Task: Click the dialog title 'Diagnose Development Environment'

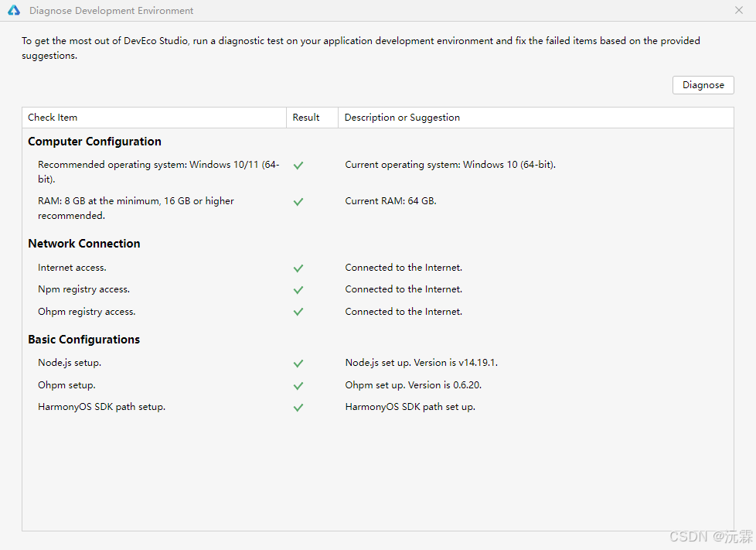Action: pos(111,11)
